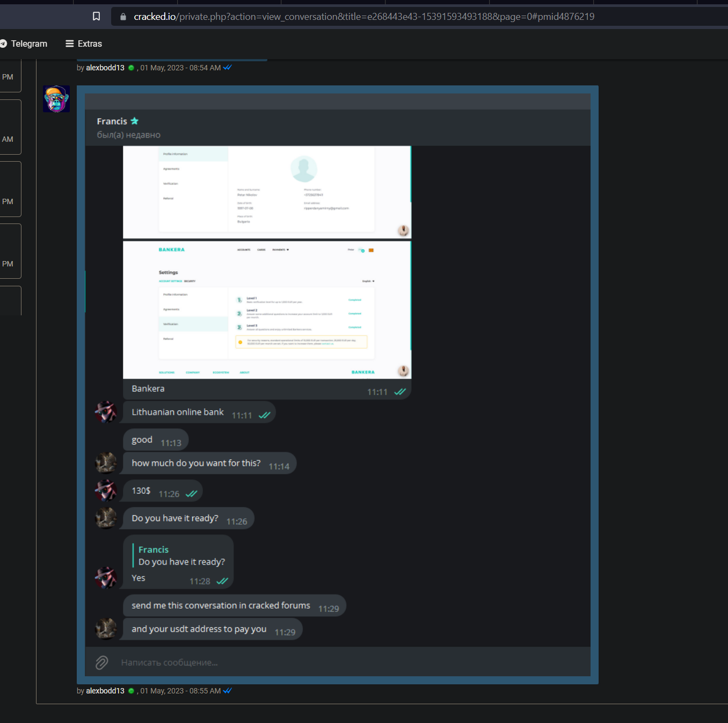
Task: Click 'send me this conversation in cracked forums'
Action: point(235,606)
